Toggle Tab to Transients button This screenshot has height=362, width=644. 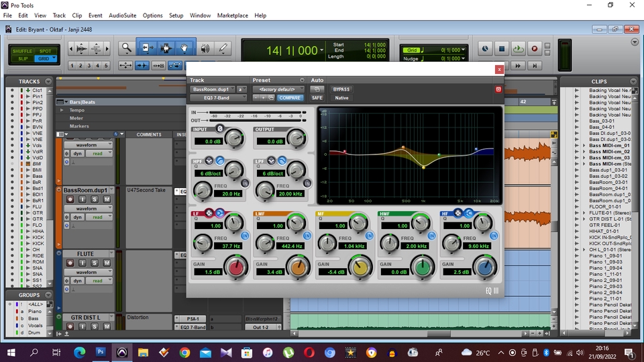click(142, 65)
